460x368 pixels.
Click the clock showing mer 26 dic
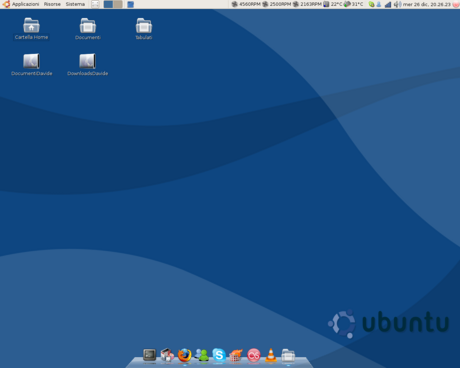tap(427, 4)
